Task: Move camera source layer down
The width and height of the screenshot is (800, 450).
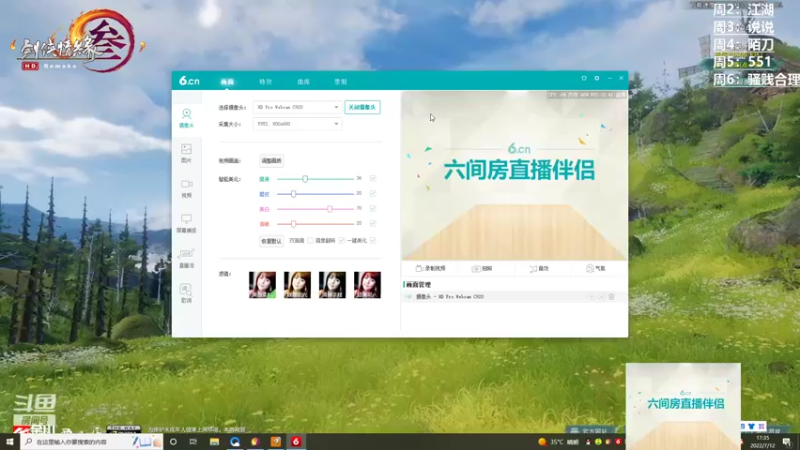Action: 602,296
